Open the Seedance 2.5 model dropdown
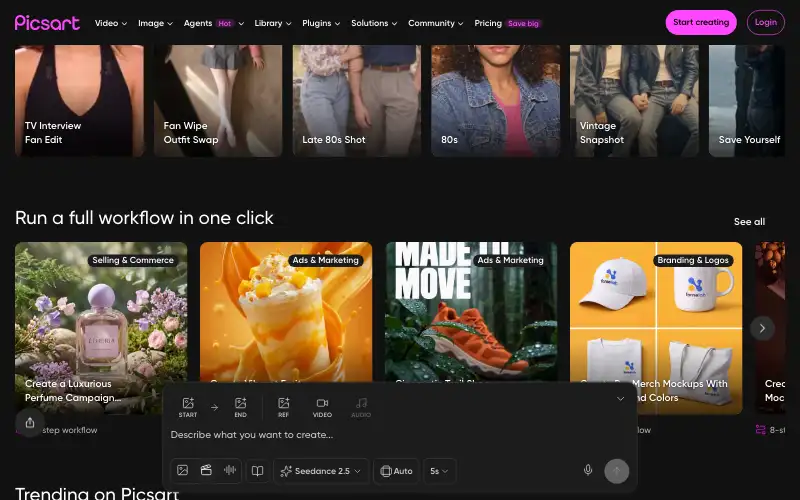The width and height of the screenshot is (800, 500). click(321, 471)
